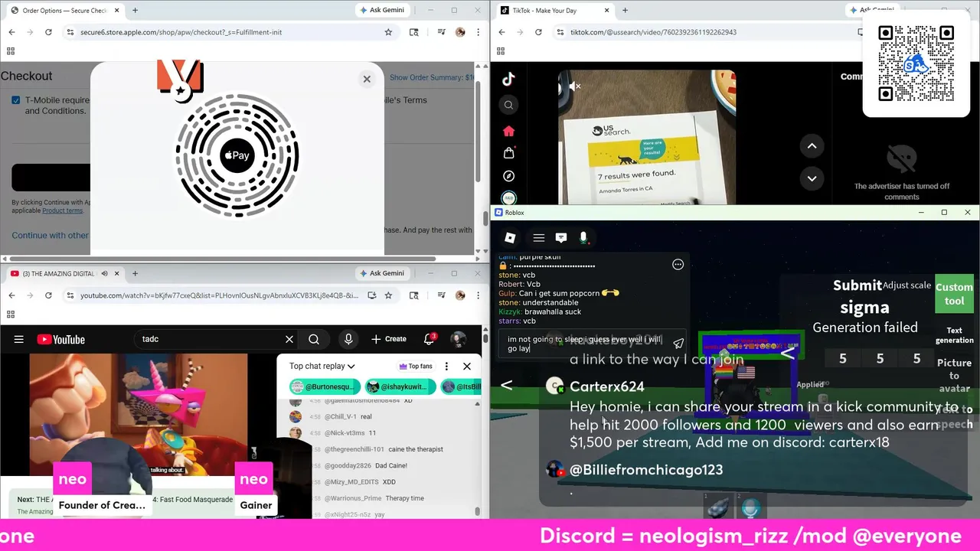
Task: Open the YouTube account avatar menu
Action: tap(459, 339)
